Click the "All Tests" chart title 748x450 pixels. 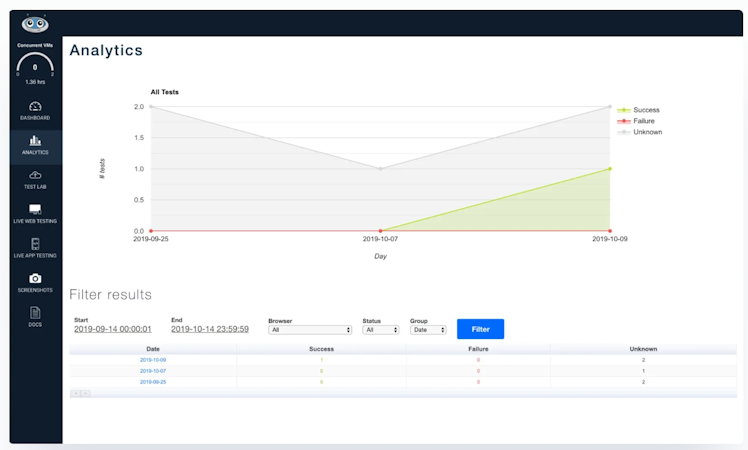[x=165, y=92]
